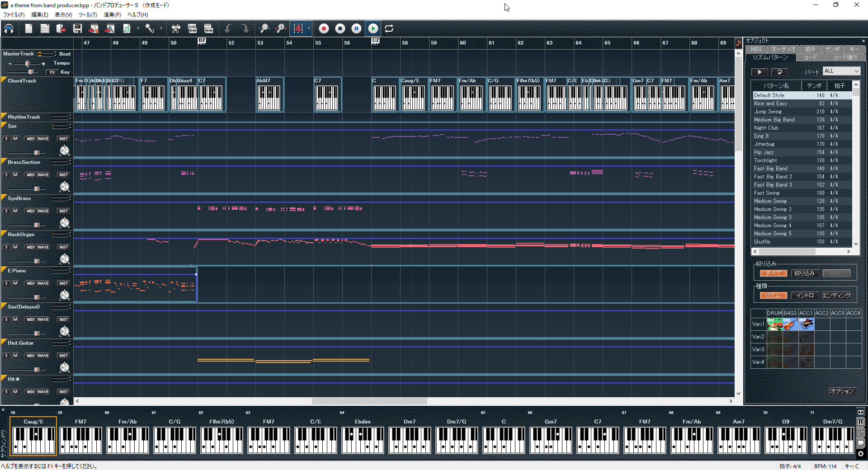Toggle the red 4 snap quantize button
The width and height of the screenshot is (868, 470).
pos(298,28)
